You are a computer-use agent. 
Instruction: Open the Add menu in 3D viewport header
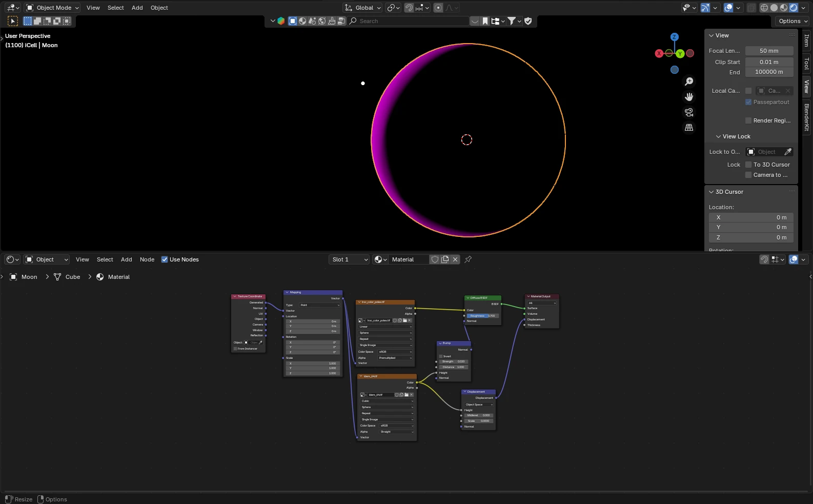pyautogui.click(x=137, y=8)
